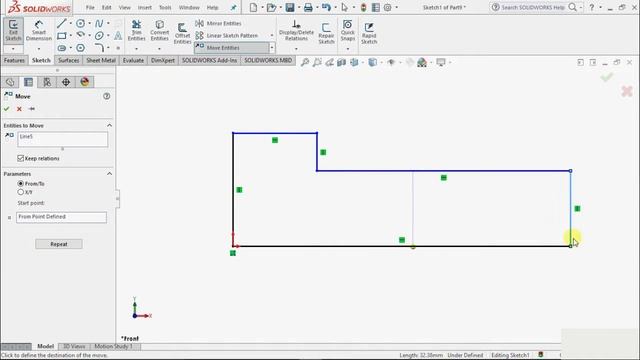Click the Open document icon
Viewport: 640px width, 360px height.
pos(271,7)
